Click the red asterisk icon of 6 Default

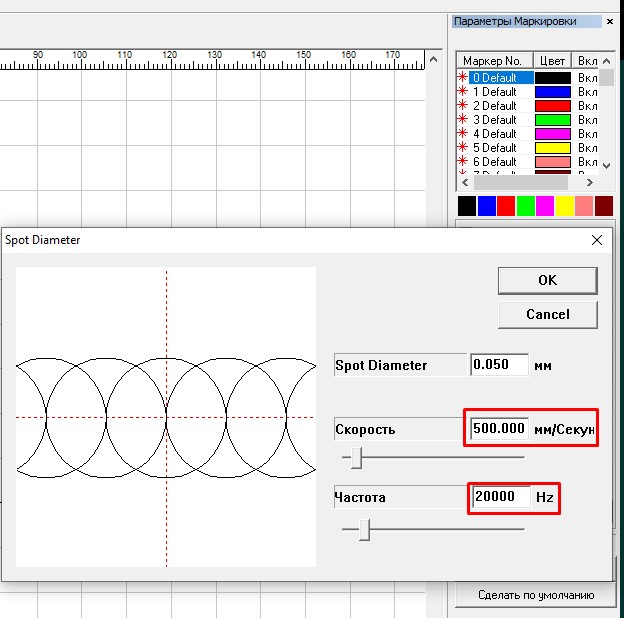[462, 161]
